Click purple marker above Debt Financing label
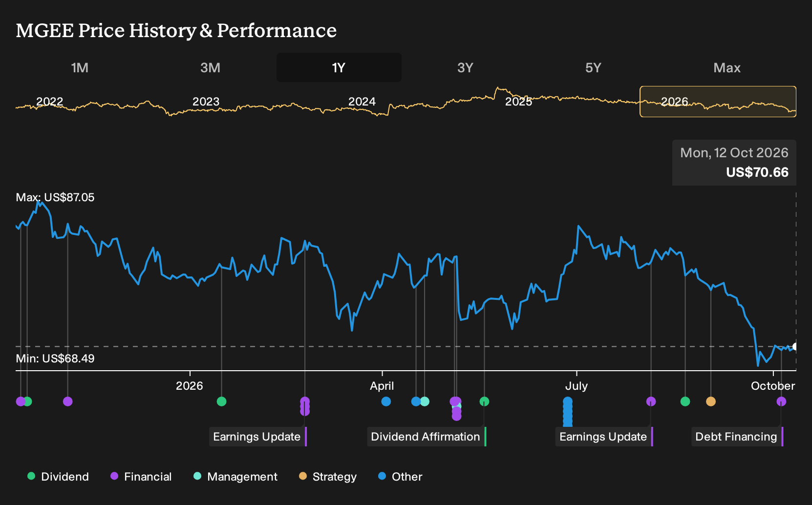This screenshot has height=505, width=812. point(781,401)
